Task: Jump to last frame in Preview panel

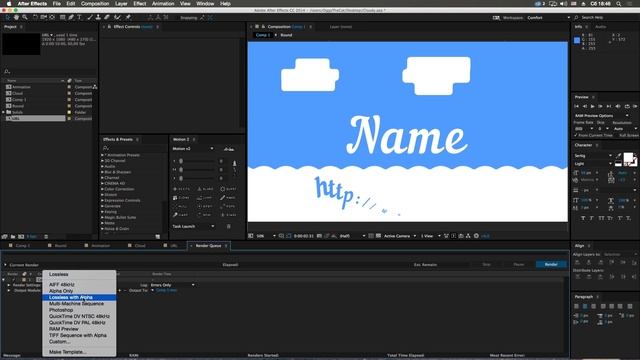Action: tap(609, 106)
